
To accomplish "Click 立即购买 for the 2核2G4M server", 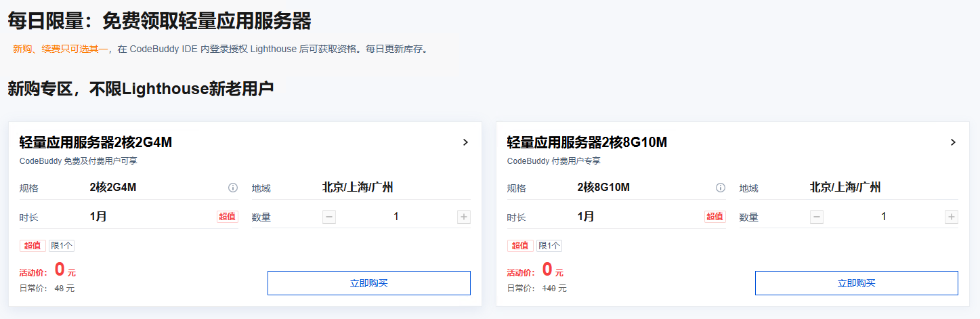I will click(369, 283).
